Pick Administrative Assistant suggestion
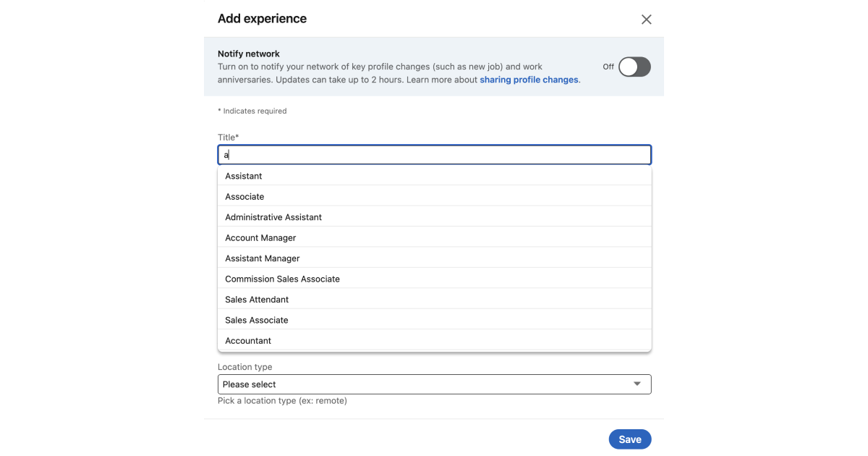 273,217
